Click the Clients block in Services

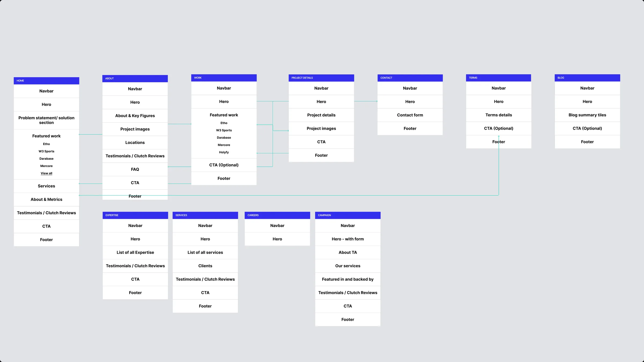pos(205,266)
